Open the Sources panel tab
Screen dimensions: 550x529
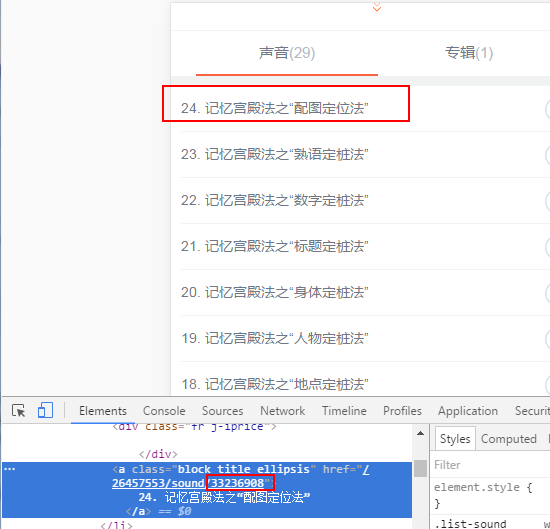point(222,411)
